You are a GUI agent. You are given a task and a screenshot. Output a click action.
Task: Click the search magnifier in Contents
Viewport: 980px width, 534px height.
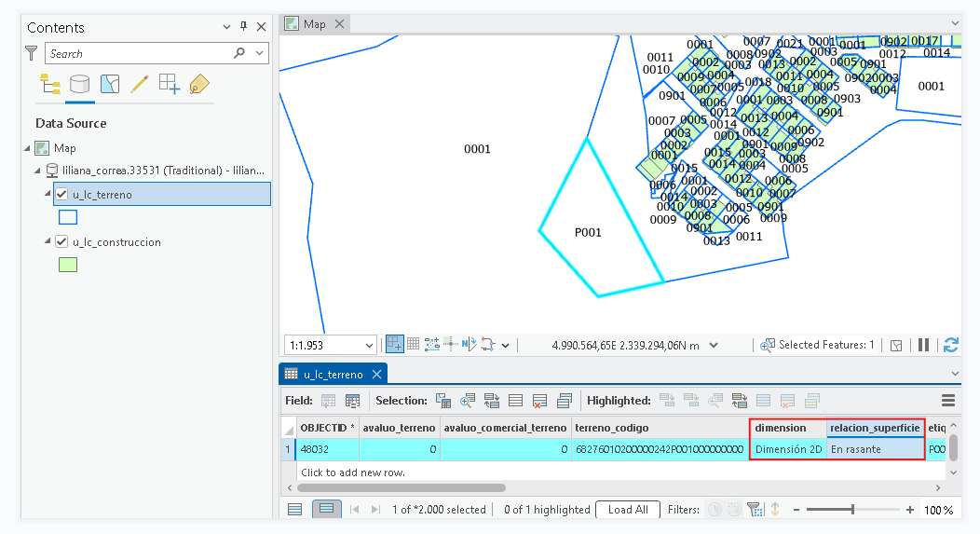coord(238,53)
